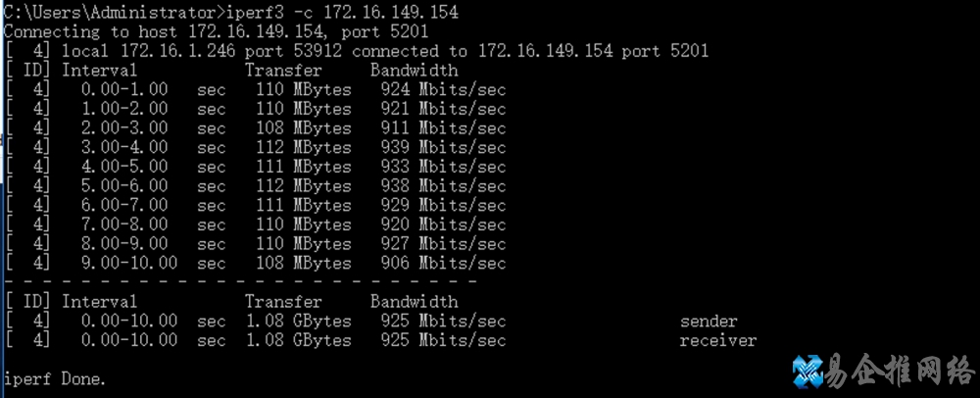Click the 2.00-3.00 interval entry
Viewport: 980px width, 398px height.
[x=124, y=128]
